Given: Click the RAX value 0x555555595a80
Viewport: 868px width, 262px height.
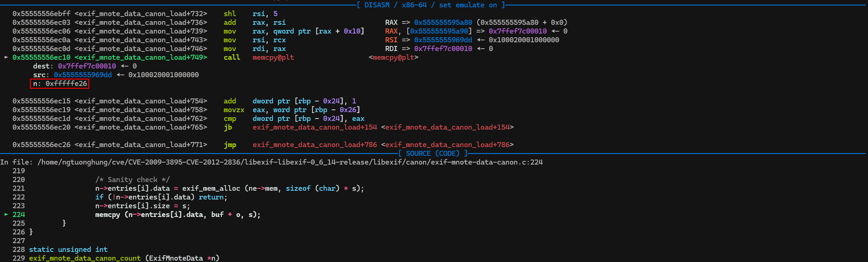Looking at the screenshot, I should tap(443, 23).
